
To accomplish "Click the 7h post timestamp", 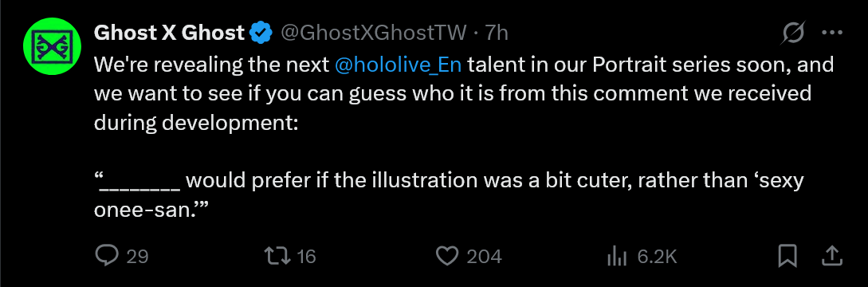I will 496,33.
